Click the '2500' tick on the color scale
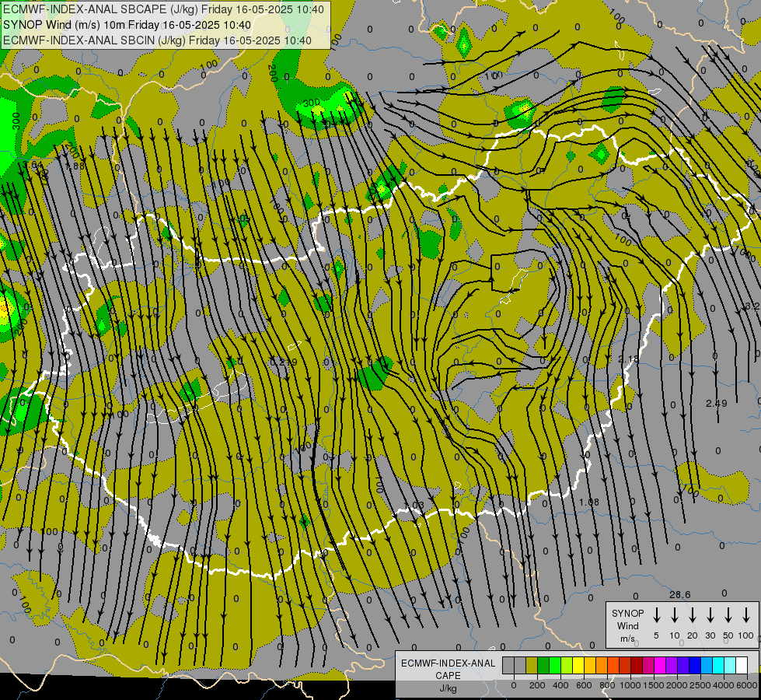 tap(700, 685)
